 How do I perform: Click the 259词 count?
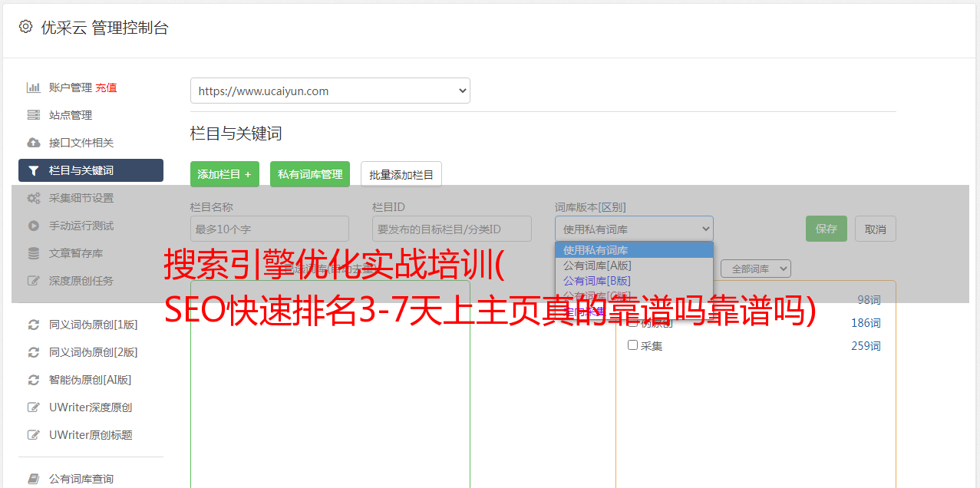click(x=866, y=346)
